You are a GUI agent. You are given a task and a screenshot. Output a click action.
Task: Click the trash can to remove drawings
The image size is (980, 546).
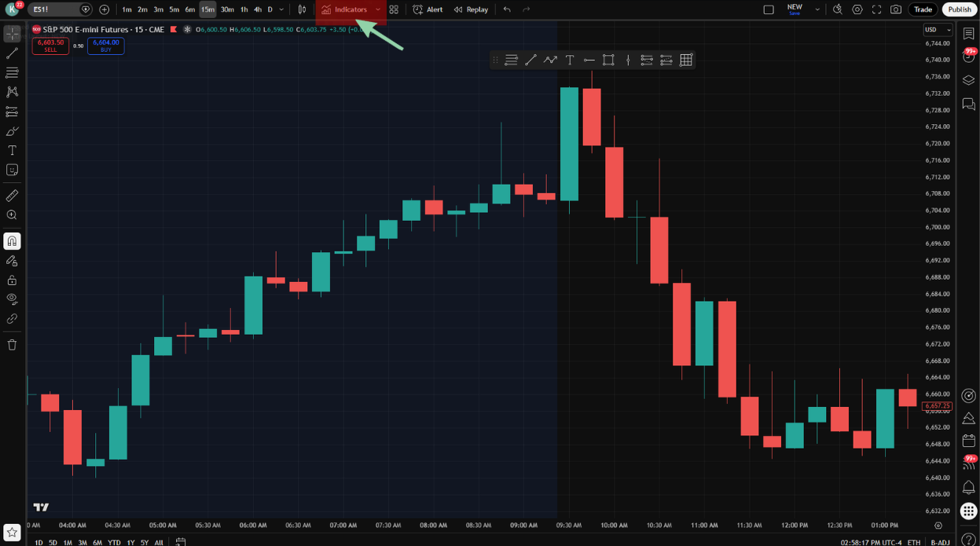tap(12, 345)
